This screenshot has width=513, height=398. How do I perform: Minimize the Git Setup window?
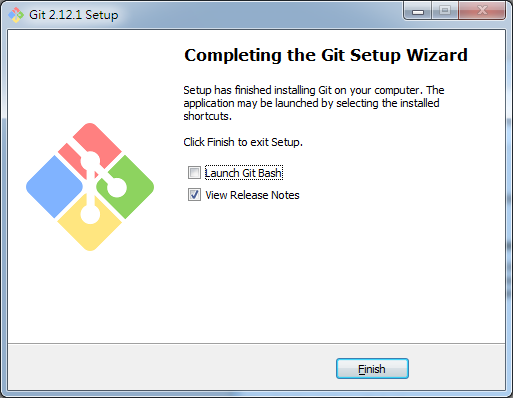(x=418, y=11)
